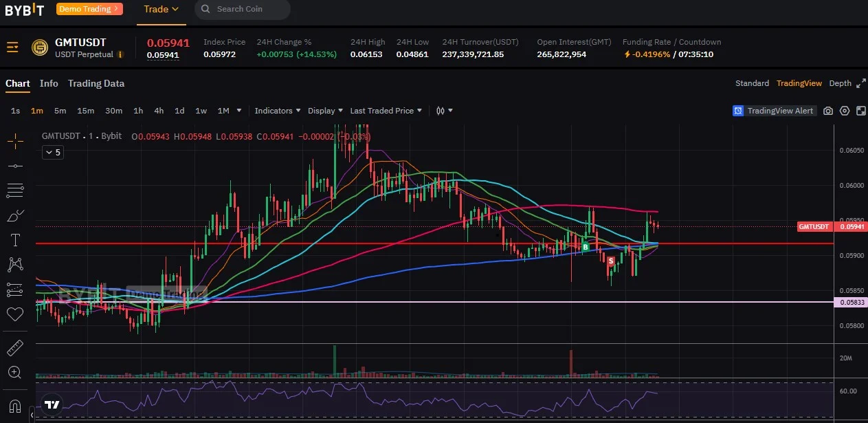Image resolution: width=868 pixels, height=423 pixels.
Task: Click the Demo Trading button
Action: (x=89, y=9)
